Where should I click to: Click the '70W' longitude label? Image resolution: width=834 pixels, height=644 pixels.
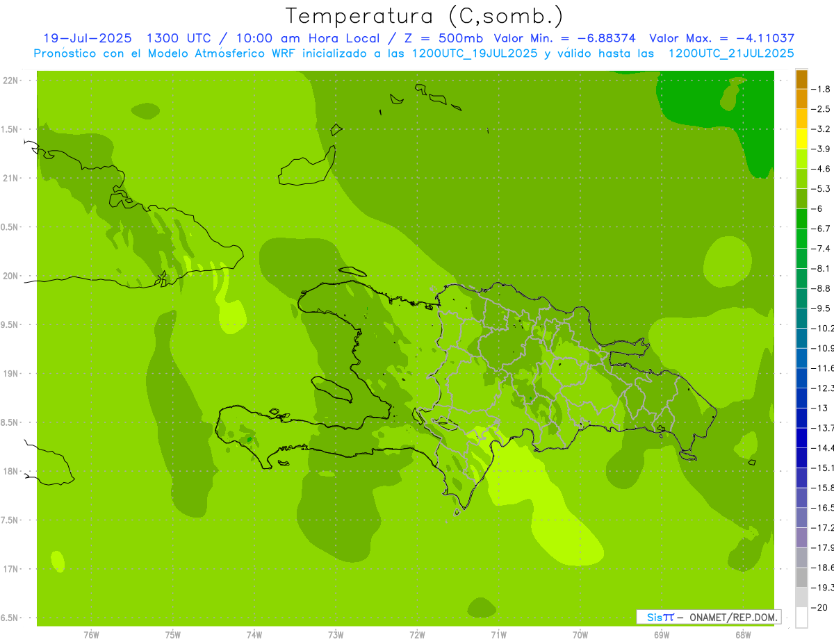580,634
